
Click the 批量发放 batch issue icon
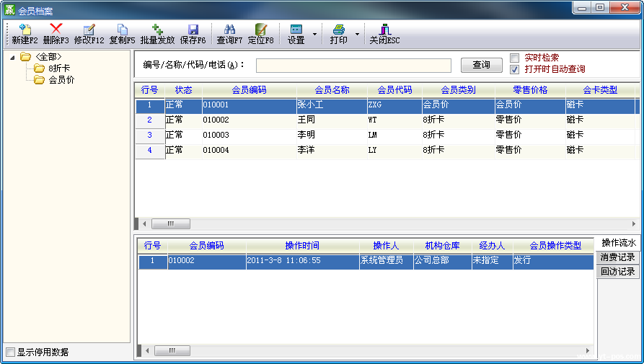coord(157,29)
